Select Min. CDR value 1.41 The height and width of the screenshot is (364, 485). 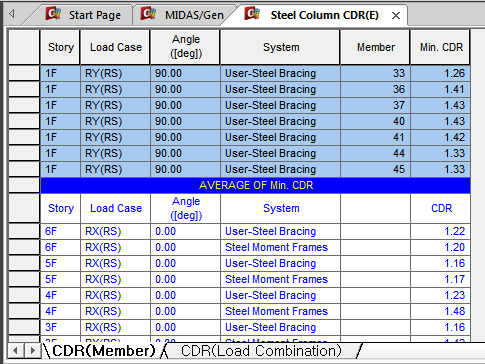click(441, 89)
